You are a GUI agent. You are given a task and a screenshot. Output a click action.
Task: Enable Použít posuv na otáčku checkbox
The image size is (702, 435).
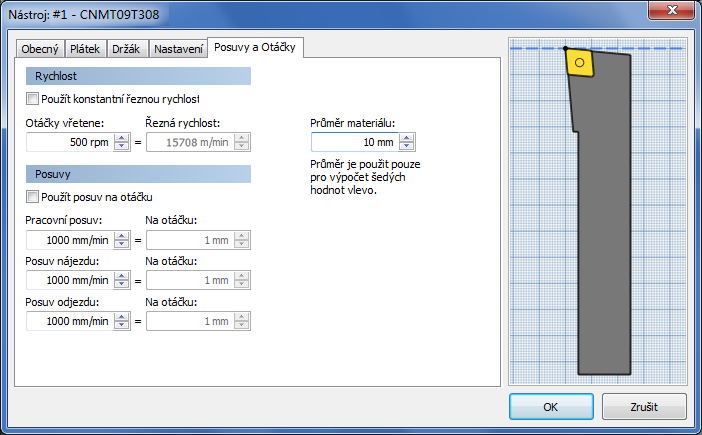(x=32, y=196)
